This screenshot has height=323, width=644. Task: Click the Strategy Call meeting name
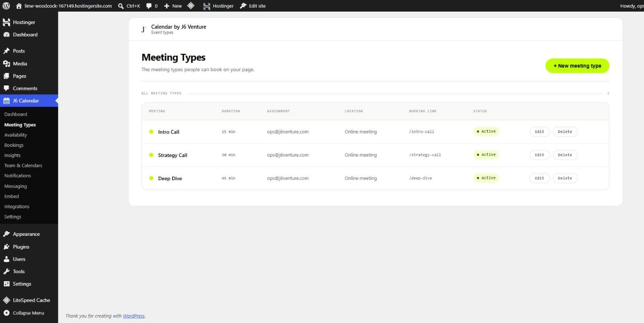tap(173, 155)
